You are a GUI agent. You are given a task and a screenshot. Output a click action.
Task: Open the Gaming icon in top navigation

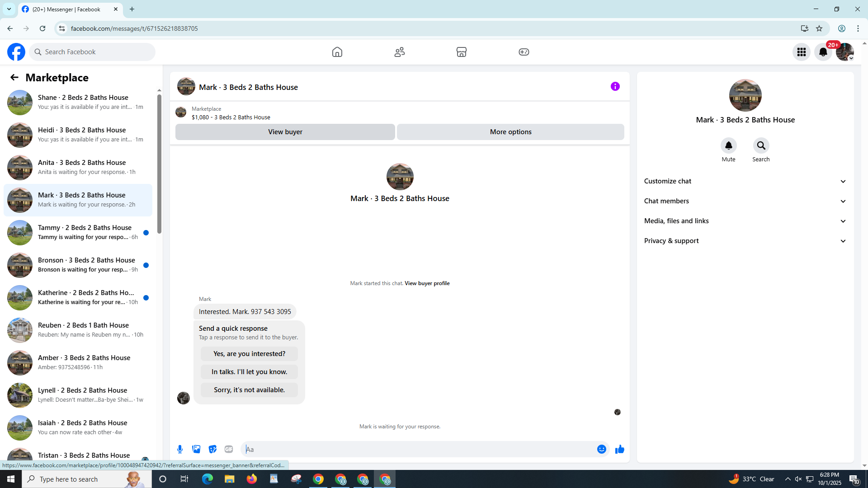point(524,52)
